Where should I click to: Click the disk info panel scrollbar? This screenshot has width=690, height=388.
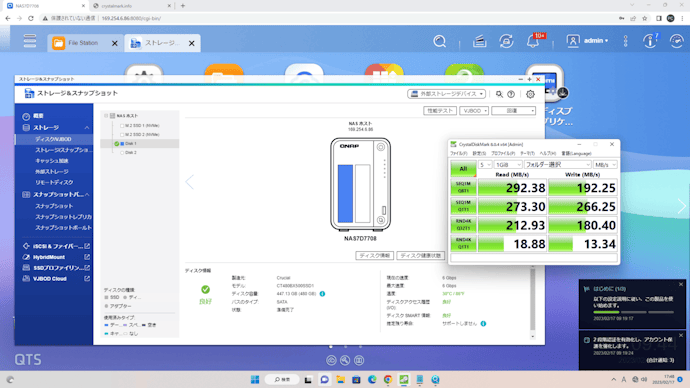coord(532,300)
